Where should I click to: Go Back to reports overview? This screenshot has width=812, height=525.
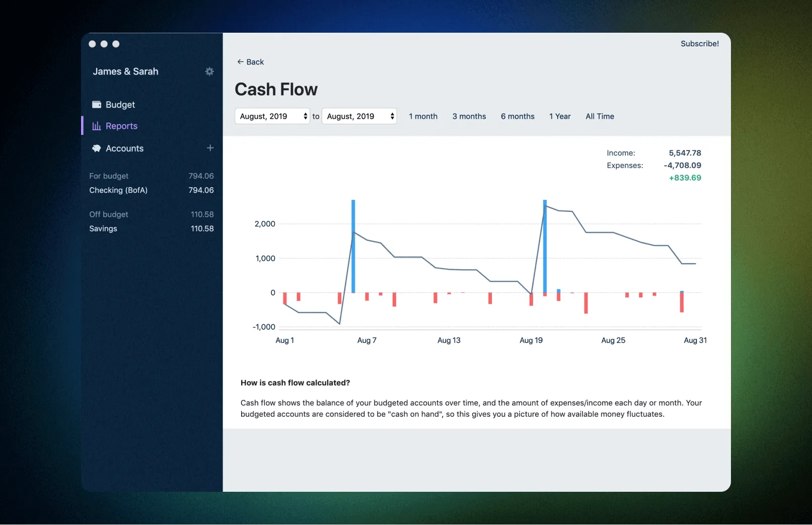coord(251,62)
